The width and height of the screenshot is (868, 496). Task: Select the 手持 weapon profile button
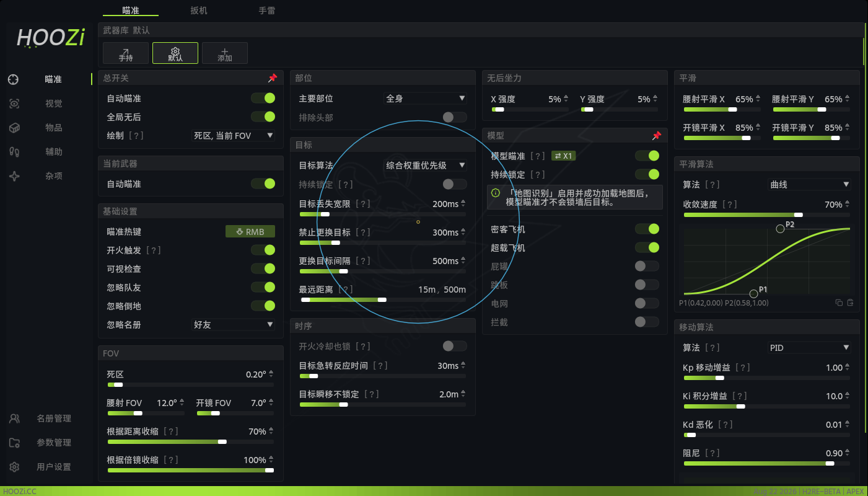point(126,53)
